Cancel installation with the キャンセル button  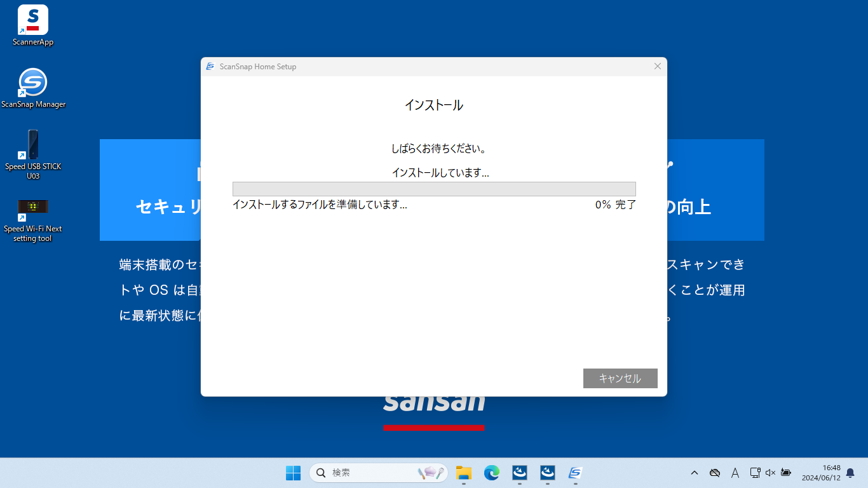coord(620,378)
